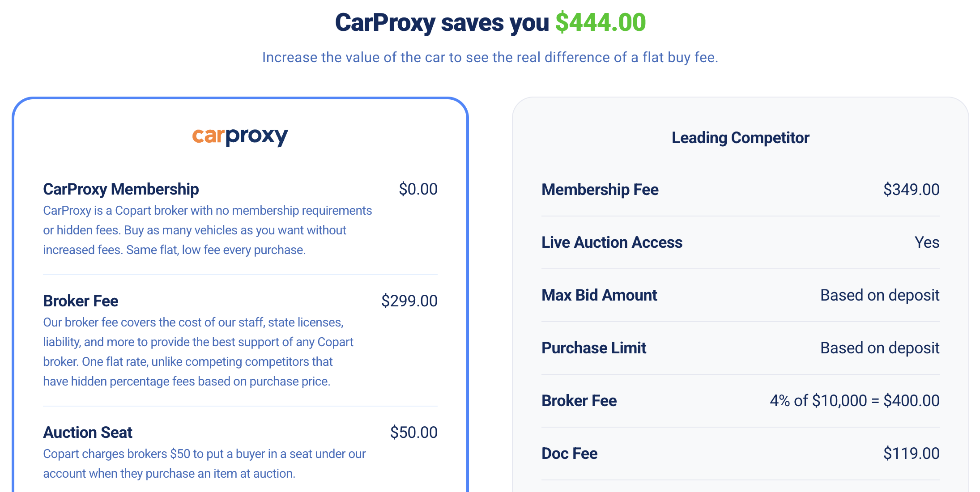
Task: Click the 'Membership Fee' competitor row
Action: tap(600, 189)
